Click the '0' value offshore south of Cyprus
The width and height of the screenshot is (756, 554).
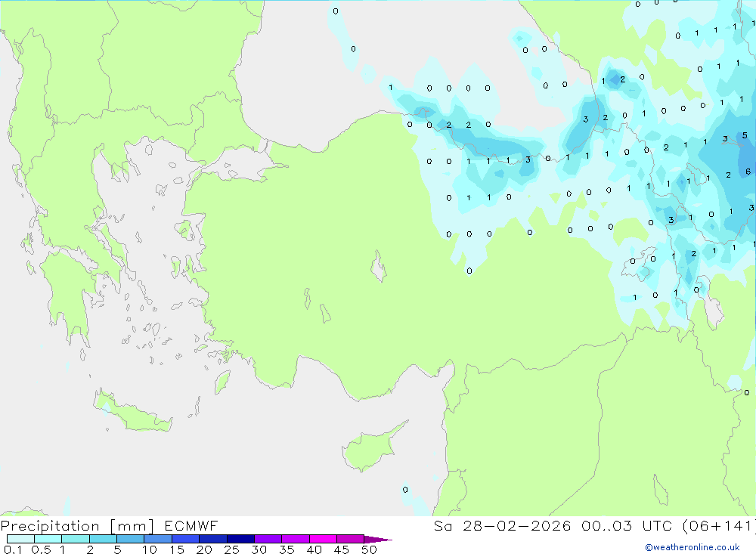(405, 490)
